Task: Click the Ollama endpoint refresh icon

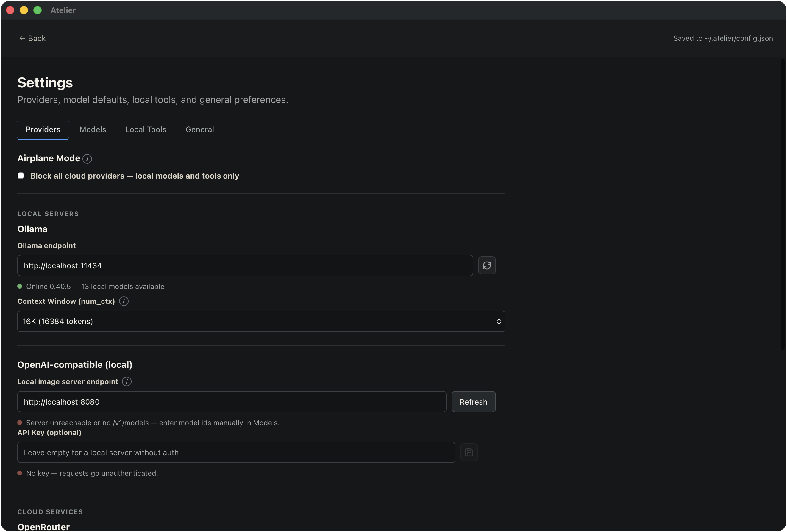Action: coord(487,266)
